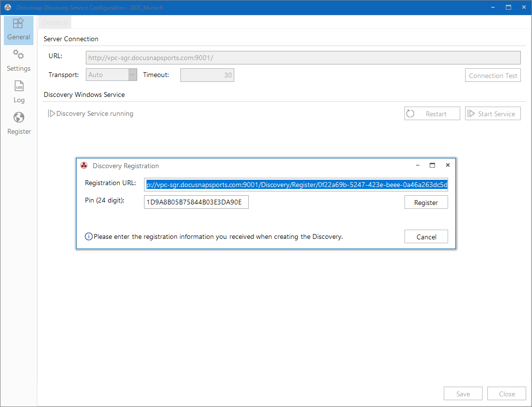The height and width of the screenshot is (407, 532).
Task: Click Close at the bottom of the configuration window
Action: (507, 393)
